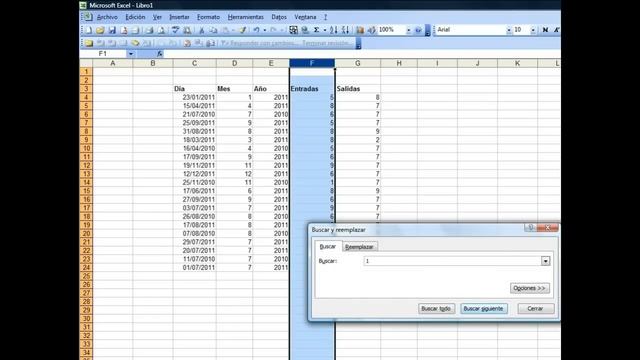Open the Ventana menu
Viewport: 640px width, 360px height.
click(305, 17)
